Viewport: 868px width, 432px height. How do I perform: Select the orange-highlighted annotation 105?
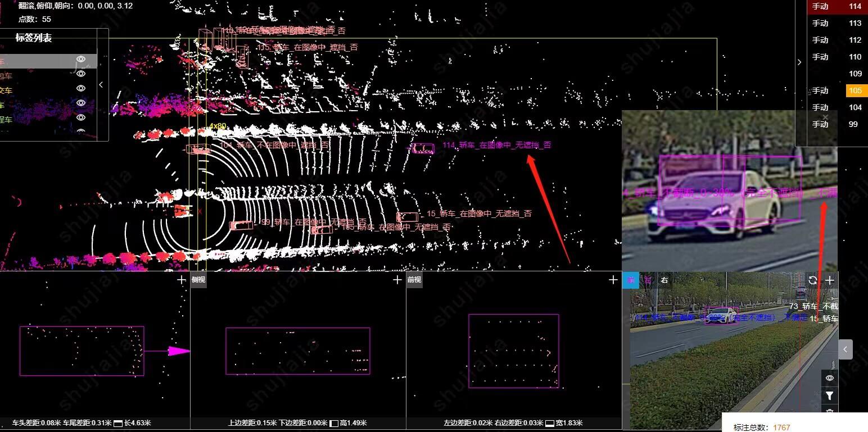[855, 90]
